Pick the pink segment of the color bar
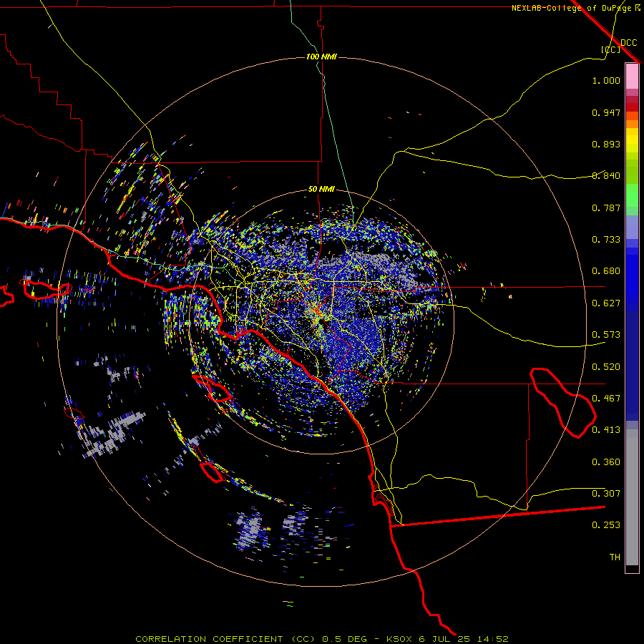 click(632, 77)
